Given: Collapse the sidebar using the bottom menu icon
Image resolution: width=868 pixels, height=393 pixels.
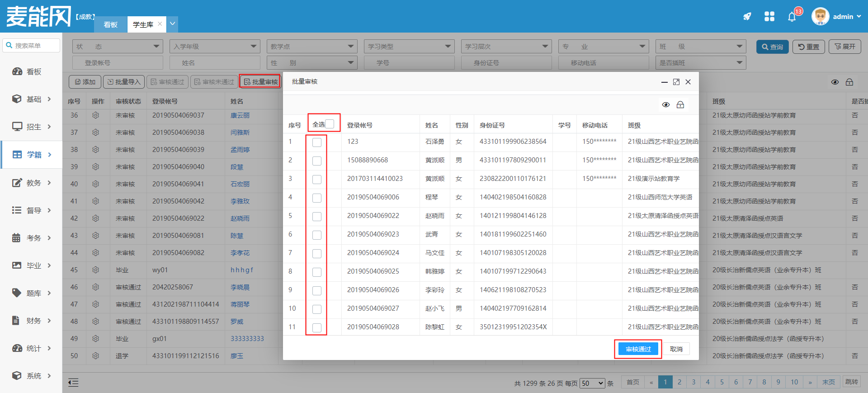Looking at the screenshot, I should tap(73, 383).
